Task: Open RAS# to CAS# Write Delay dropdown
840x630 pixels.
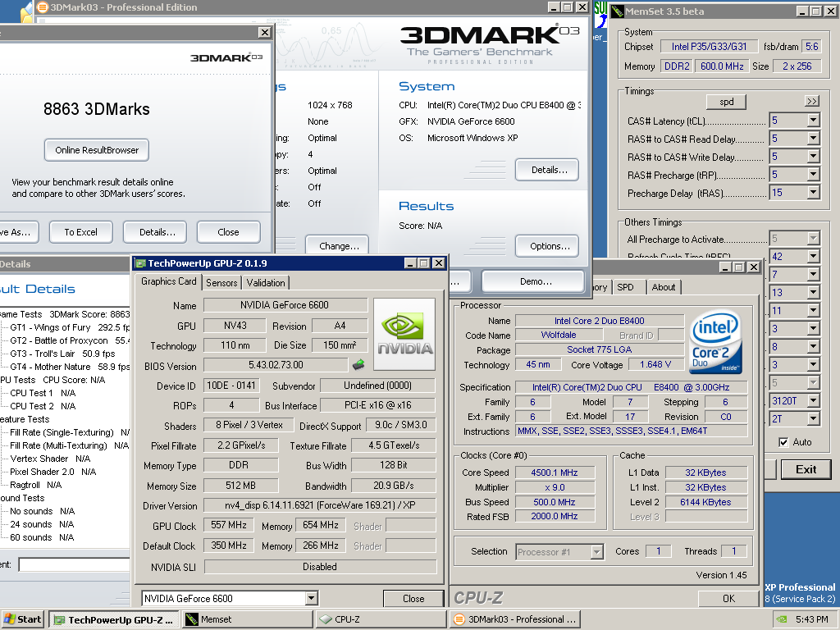Action: (813, 157)
